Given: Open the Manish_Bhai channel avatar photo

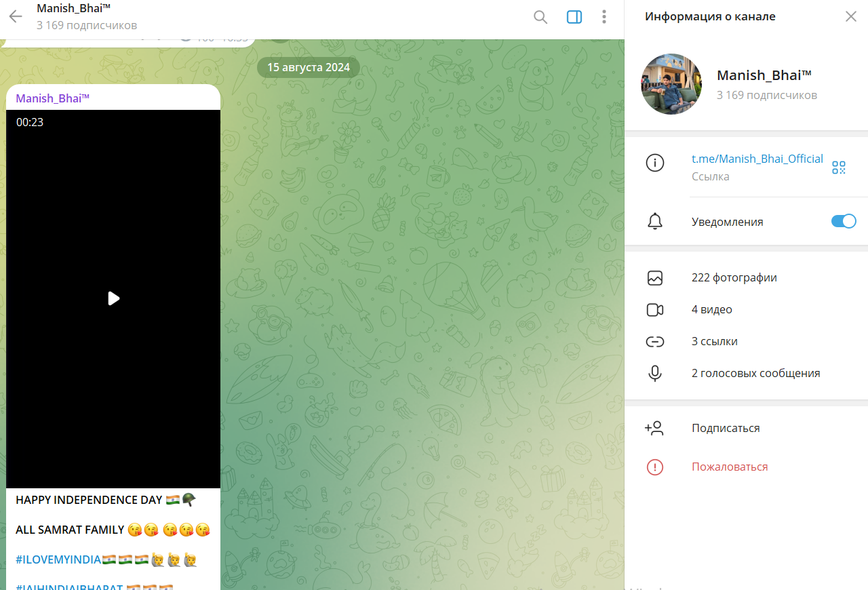Looking at the screenshot, I should pos(671,84).
